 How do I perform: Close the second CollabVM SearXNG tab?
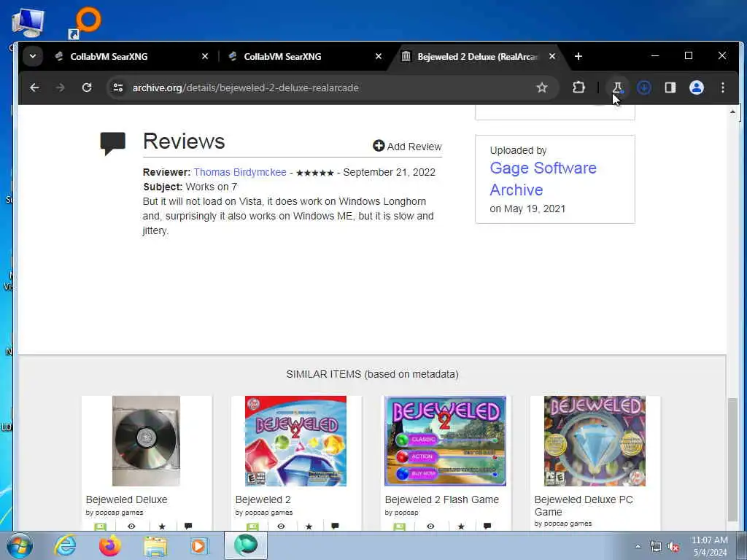pyautogui.click(x=379, y=56)
